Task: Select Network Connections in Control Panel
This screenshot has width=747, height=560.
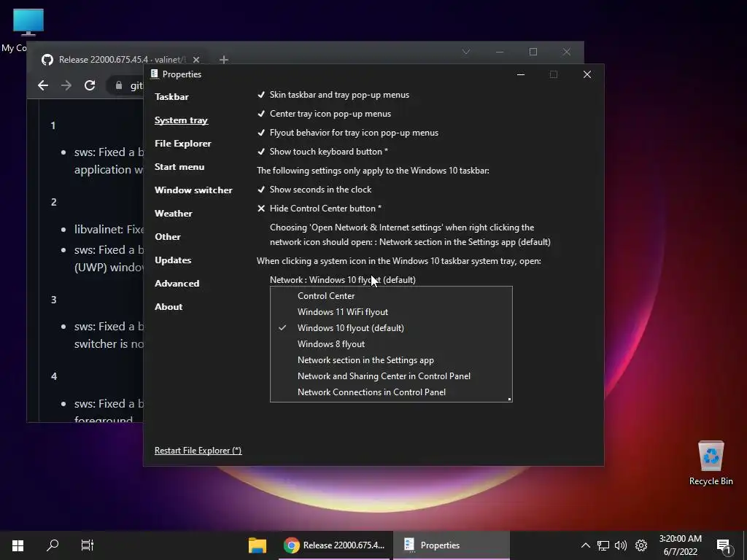Action: [391, 392]
